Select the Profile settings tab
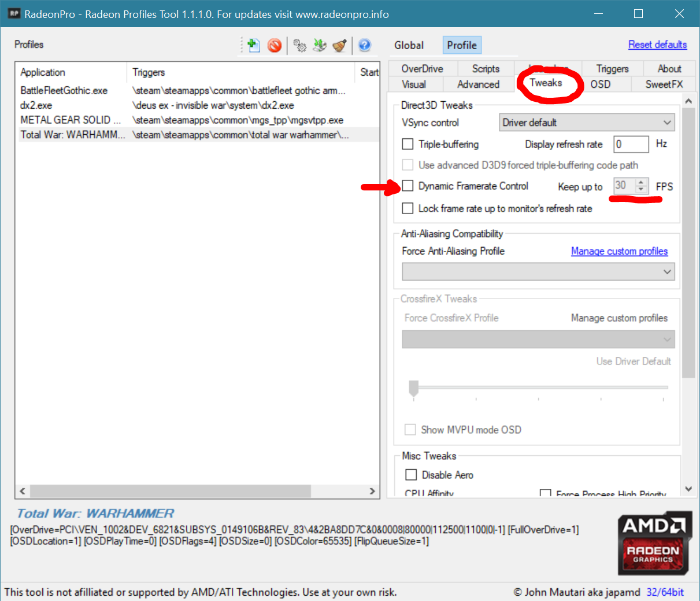This screenshot has height=601, width=700. point(462,45)
